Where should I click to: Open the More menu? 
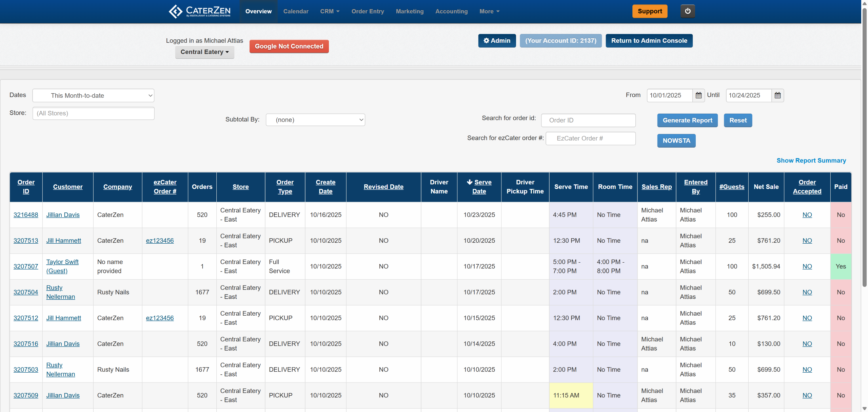tap(489, 11)
